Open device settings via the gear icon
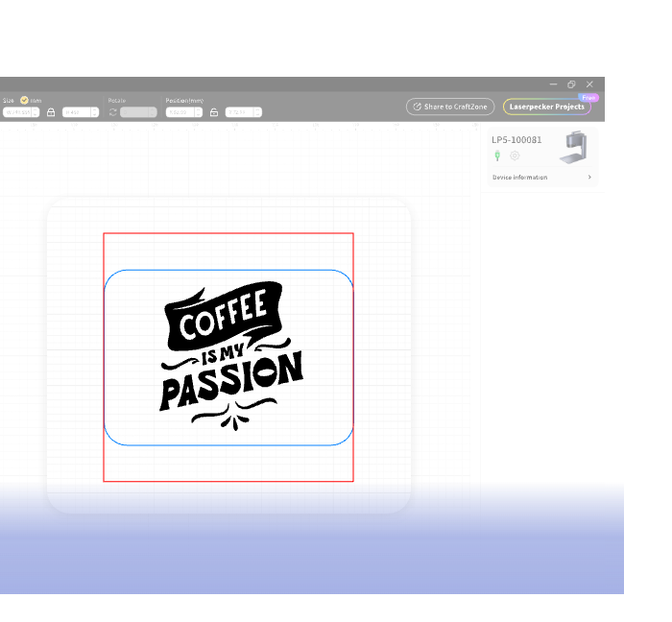The width and height of the screenshot is (672, 622). click(x=515, y=155)
